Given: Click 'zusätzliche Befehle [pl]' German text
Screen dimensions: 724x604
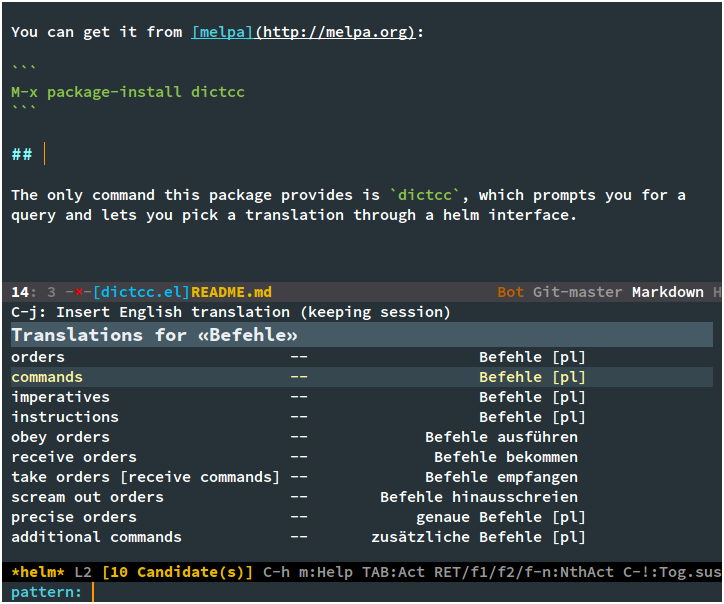Looking at the screenshot, I should 478,537.
